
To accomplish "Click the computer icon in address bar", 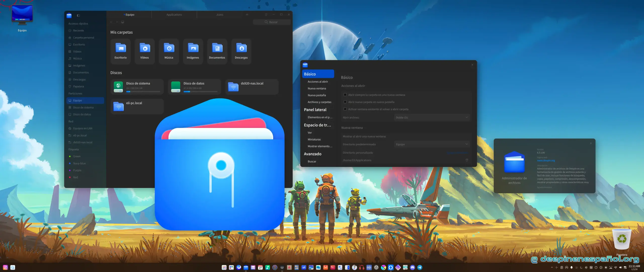I will click(x=123, y=22).
